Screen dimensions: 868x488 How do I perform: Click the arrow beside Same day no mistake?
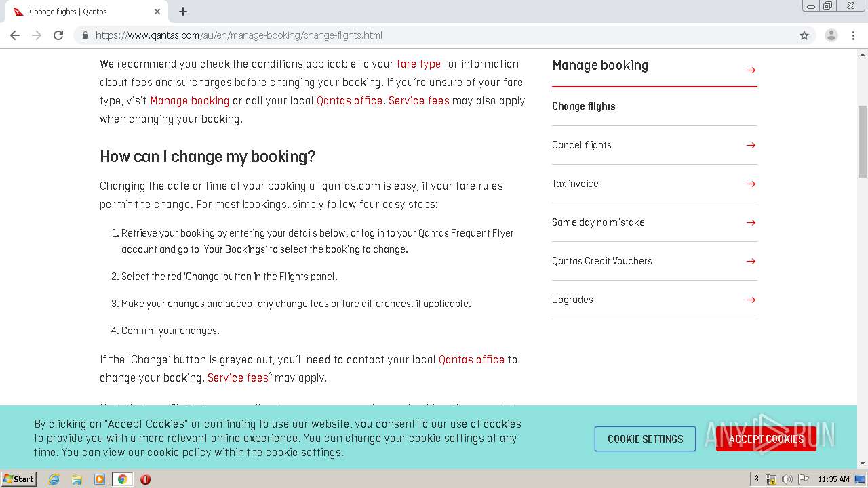pyautogui.click(x=751, y=222)
